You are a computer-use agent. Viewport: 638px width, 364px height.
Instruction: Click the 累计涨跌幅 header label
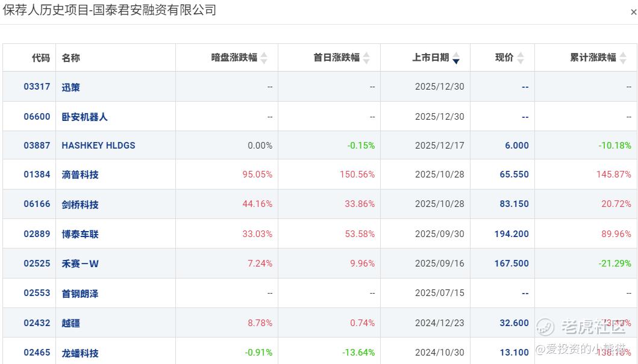(x=593, y=58)
